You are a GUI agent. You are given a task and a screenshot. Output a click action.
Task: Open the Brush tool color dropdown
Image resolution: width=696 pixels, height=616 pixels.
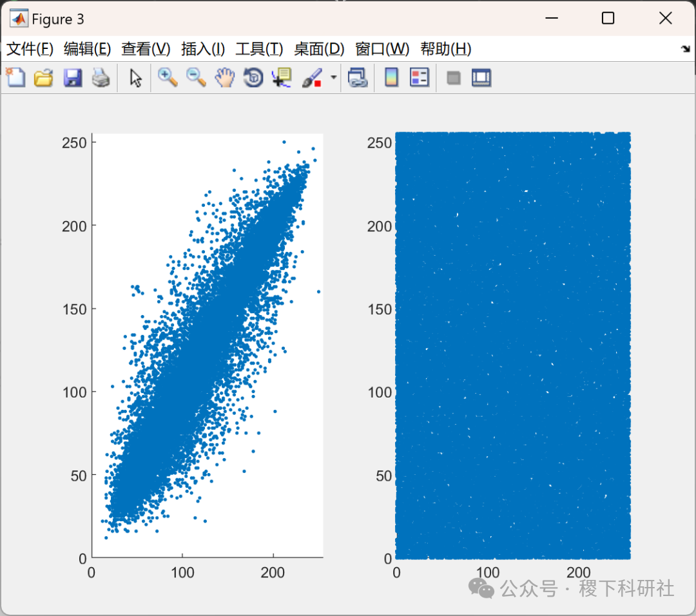click(x=333, y=77)
